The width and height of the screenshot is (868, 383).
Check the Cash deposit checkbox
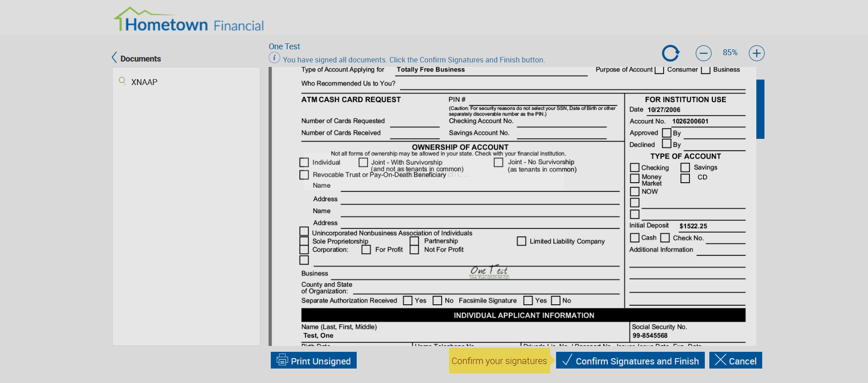(635, 238)
